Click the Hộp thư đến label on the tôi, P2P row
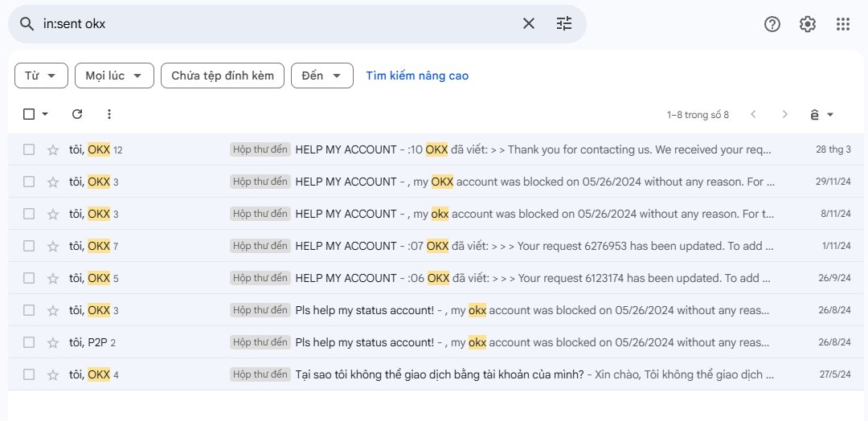 [x=260, y=342]
